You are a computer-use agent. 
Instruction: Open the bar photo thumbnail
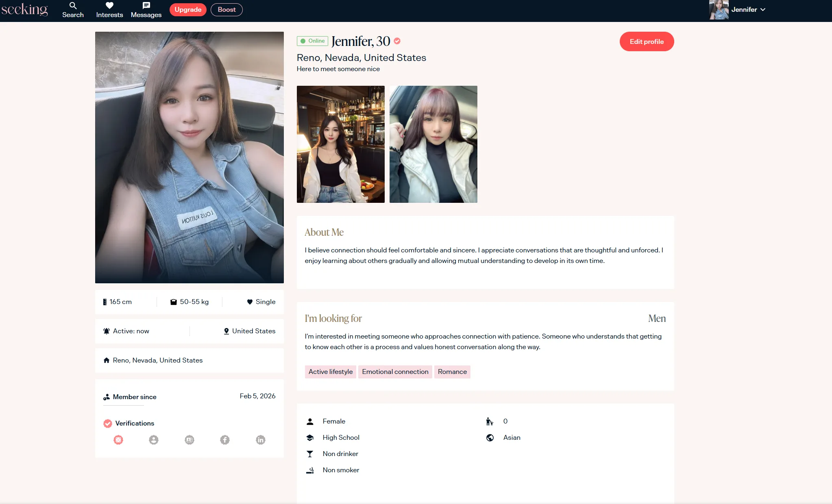point(341,144)
